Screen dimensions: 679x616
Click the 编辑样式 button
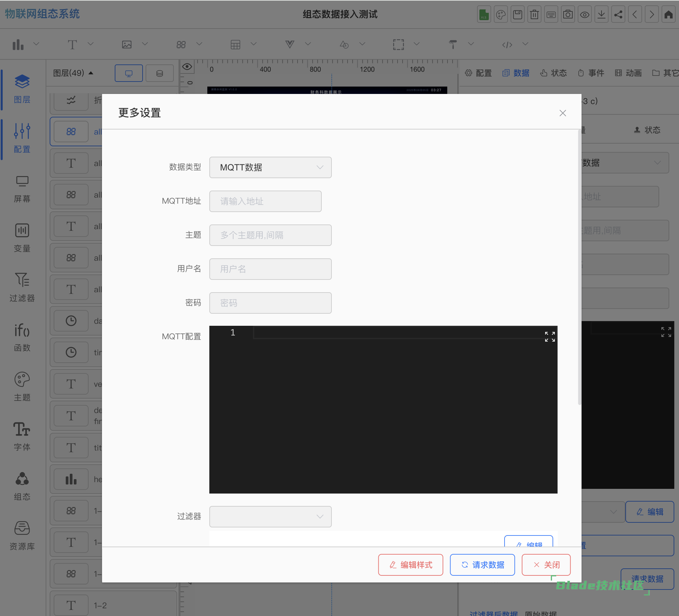coord(411,565)
